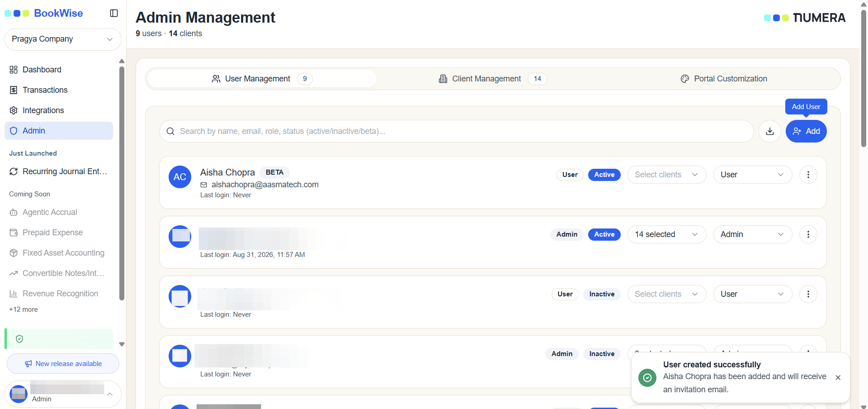Click the Inactive badge in the inactive User row
The height and width of the screenshot is (409, 868).
[602, 294]
